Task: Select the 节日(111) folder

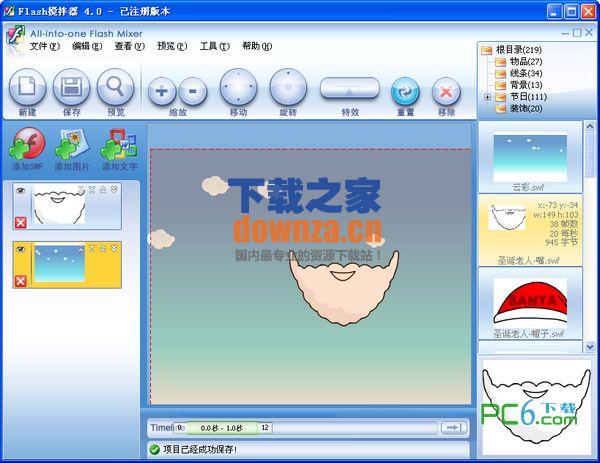Action: tap(528, 97)
